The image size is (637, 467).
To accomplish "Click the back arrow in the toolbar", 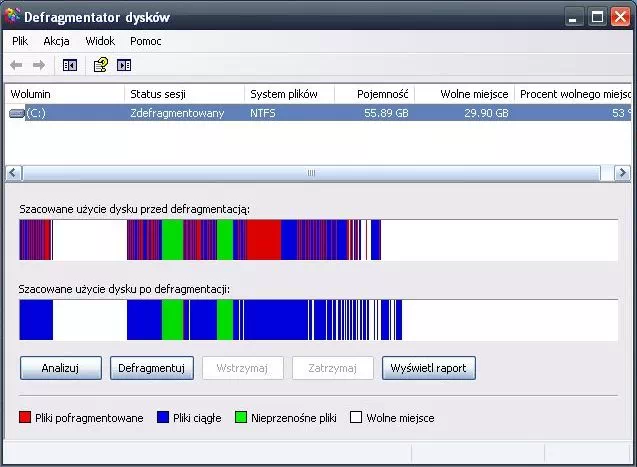I will click(x=16, y=65).
